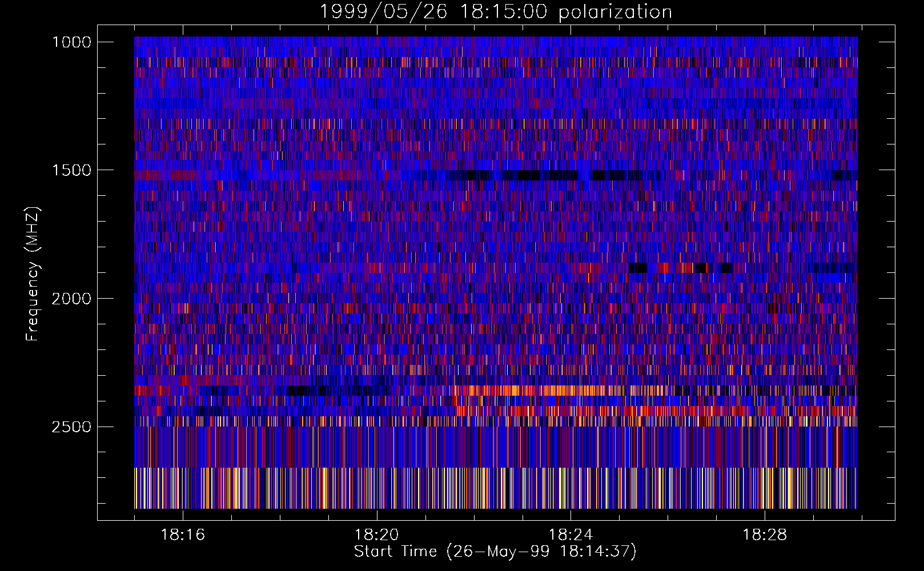Screen dimensions: 924x571
Task: Select the 1500 frequency axis label
Action: (x=71, y=170)
